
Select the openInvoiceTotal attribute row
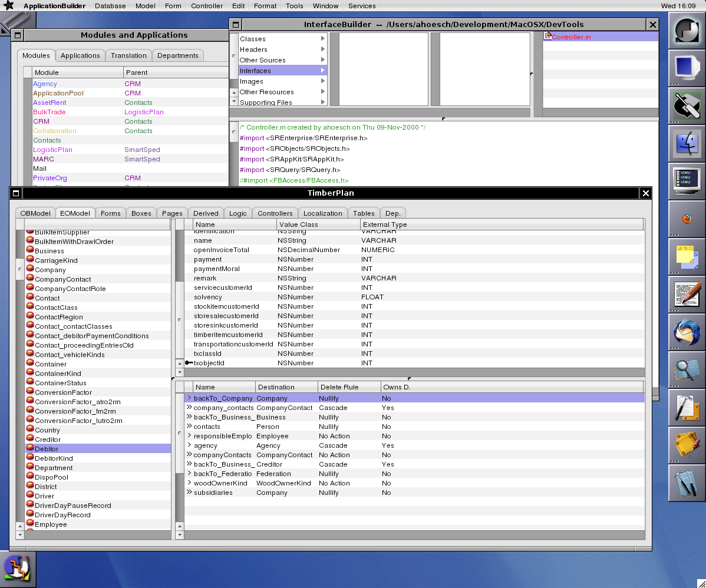(x=414, y=250)
